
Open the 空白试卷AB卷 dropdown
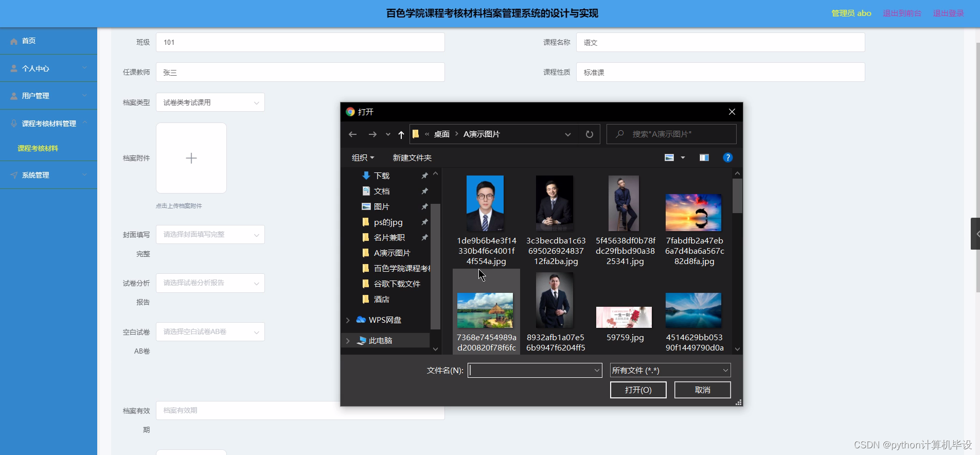210,332
